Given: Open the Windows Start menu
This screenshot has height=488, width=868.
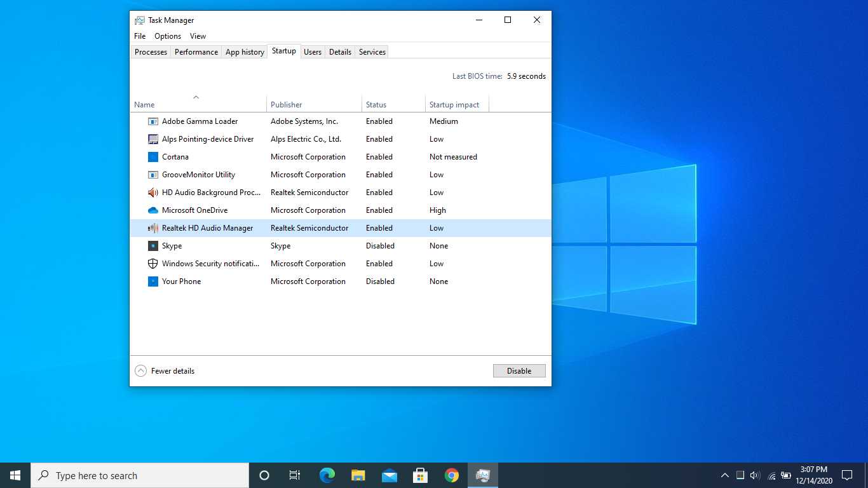Looking at the screenshot, I should [x=15, y=475].
